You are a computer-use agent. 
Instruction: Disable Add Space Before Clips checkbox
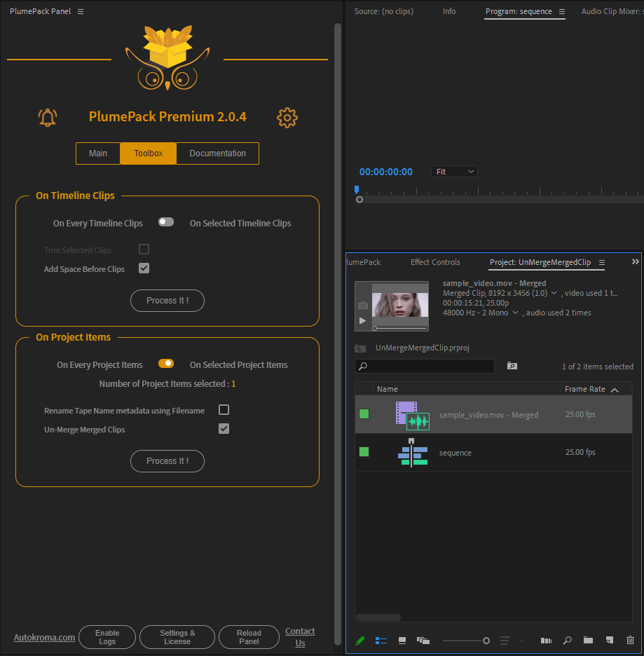click(x=144, y=268)
